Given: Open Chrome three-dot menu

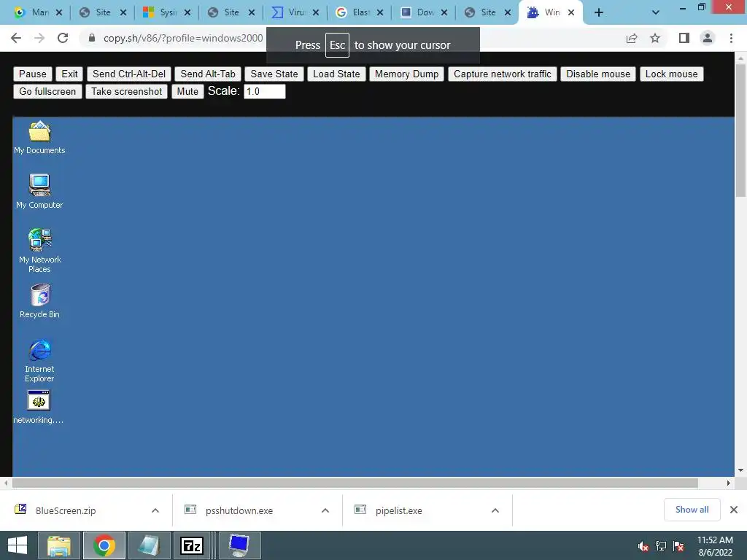Looking at the screenshot, I should tap(731, 38).
